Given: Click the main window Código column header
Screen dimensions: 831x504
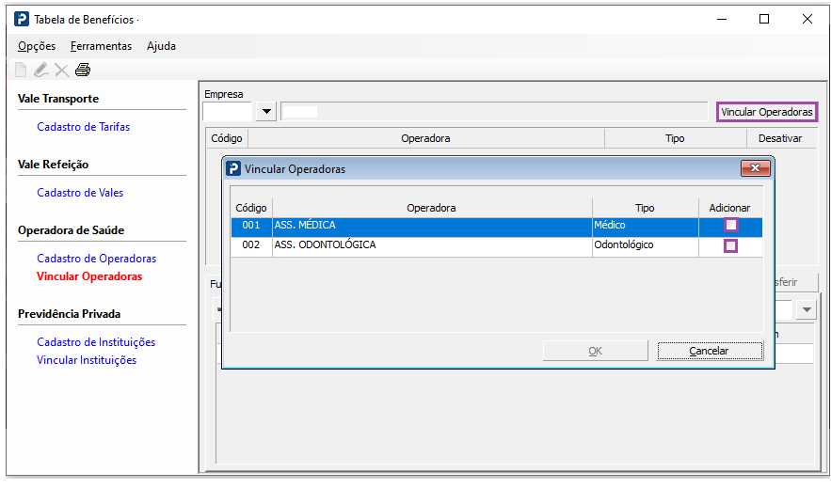Looking at the screenshot, I should click(x=227, y=138).
